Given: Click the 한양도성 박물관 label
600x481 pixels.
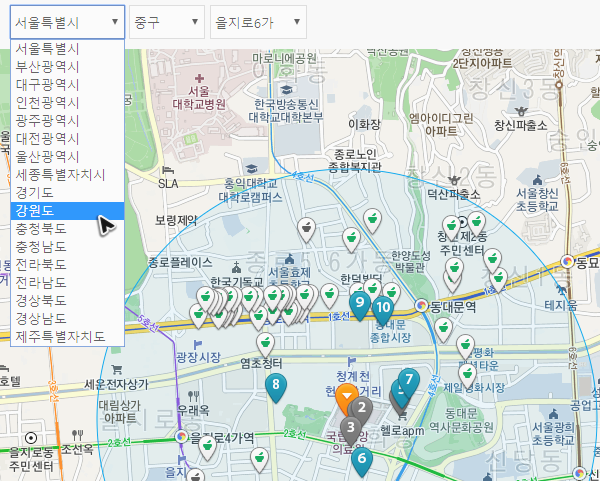Looking at the screenshot, I should (x=411, y=261).
